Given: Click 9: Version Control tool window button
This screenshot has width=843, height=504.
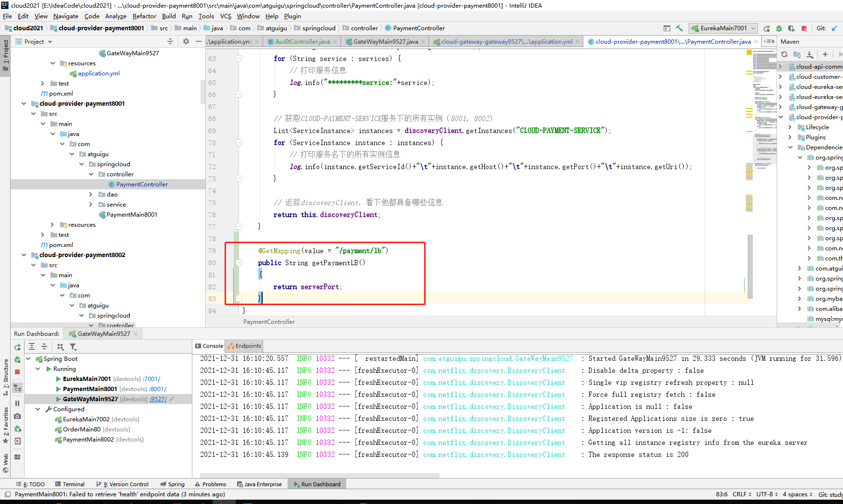Looking at the screenshot, I should coord(122,484).
